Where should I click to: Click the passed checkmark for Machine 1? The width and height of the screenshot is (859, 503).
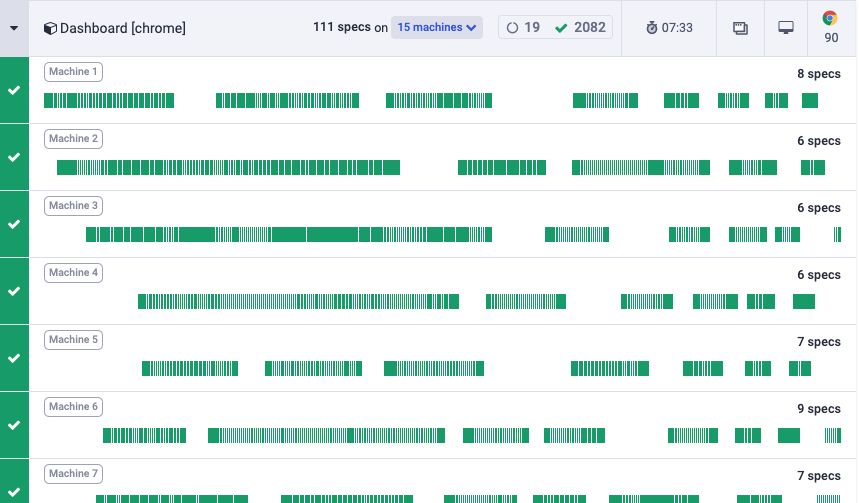point(14,90)
